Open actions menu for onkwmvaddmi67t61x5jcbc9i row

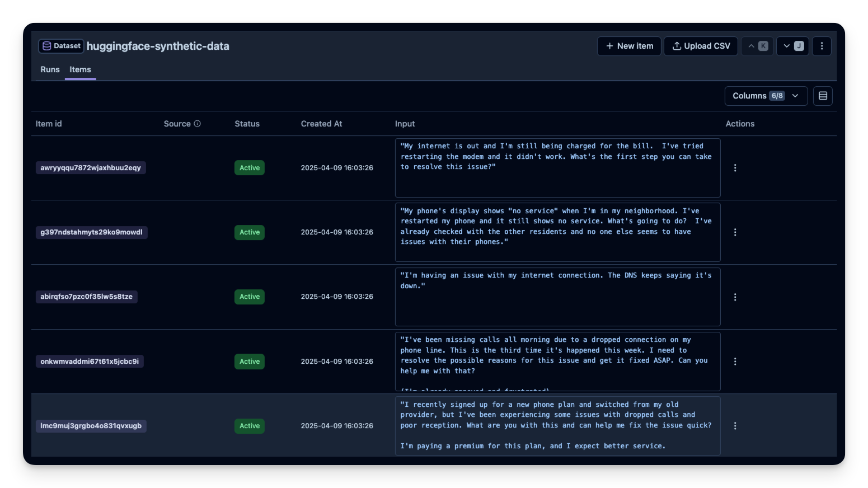[x=735, y=362]
